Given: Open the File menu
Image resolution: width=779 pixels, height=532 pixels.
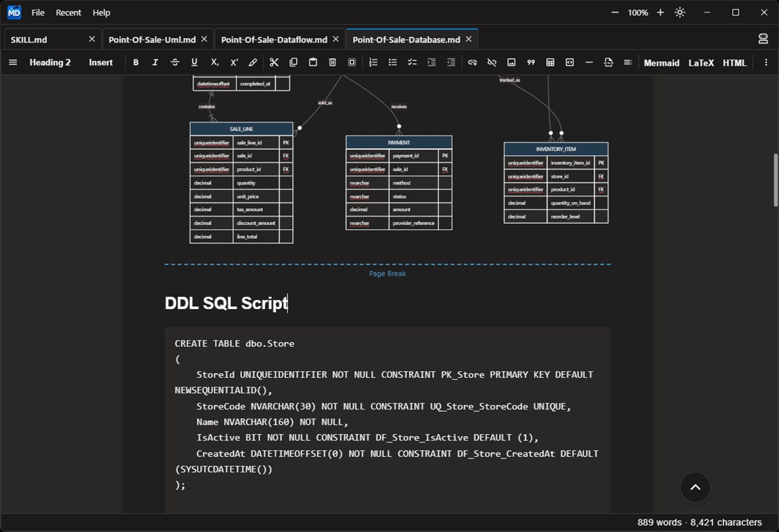Looking at the screenshot, I should click(38, 12).
